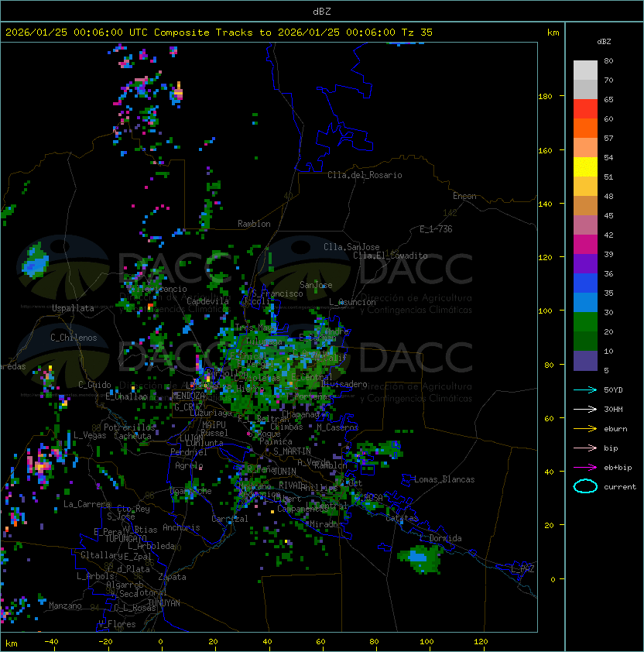The image size is (644, 652).
Task: Click the Lomas_Blancas label
Action: click(x=444, y=479)
